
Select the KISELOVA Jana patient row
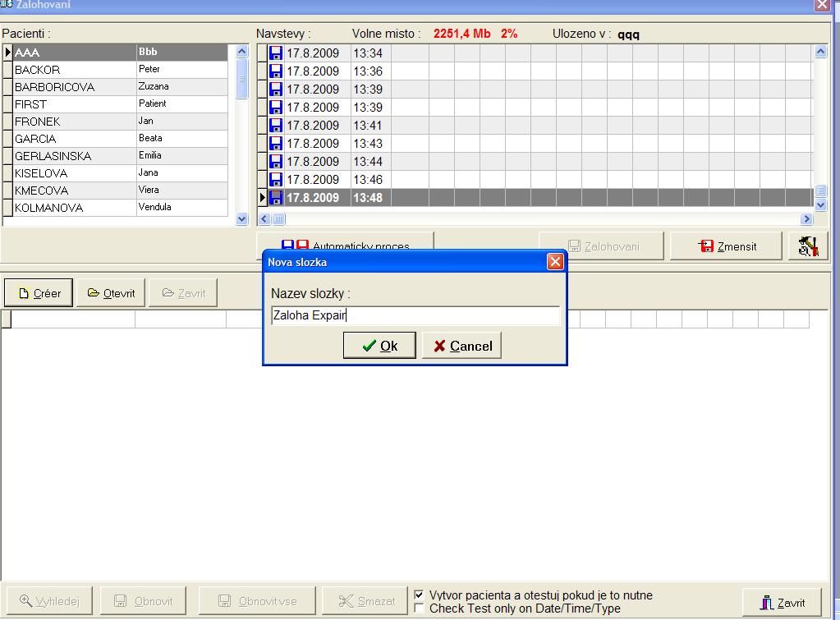coord(115,173)
